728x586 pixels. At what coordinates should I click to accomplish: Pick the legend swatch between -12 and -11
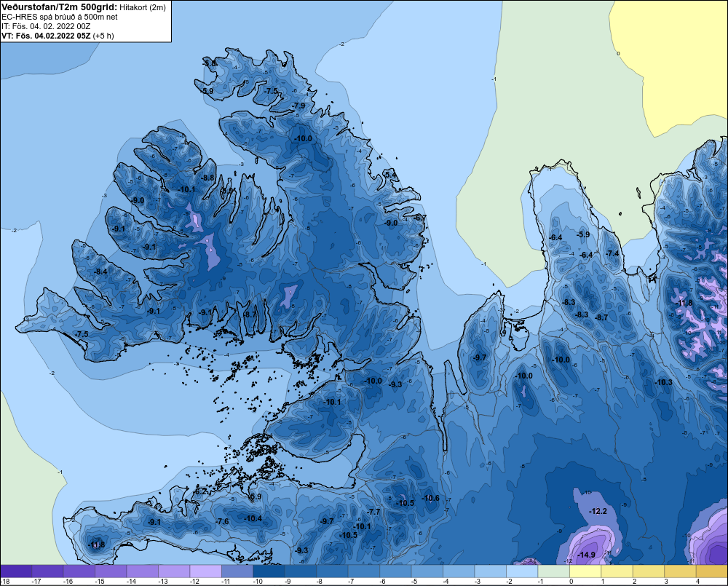tap(206, 571)
